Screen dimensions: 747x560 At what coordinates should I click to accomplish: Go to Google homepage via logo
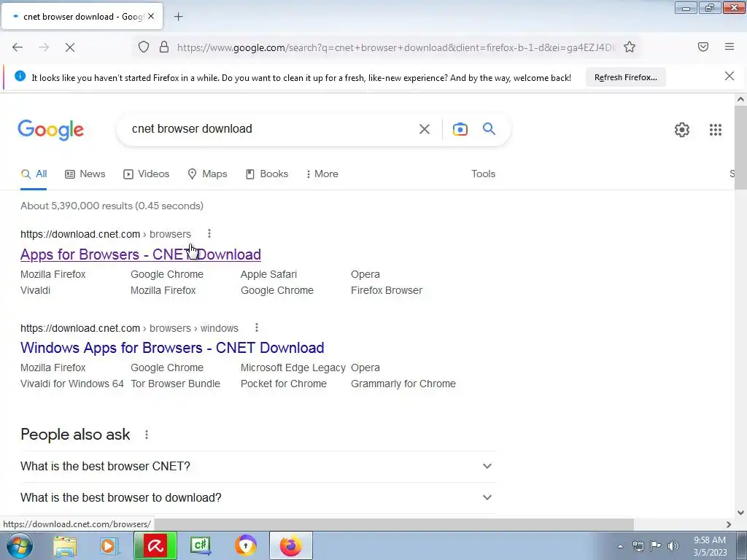click(x=51, y=130)
